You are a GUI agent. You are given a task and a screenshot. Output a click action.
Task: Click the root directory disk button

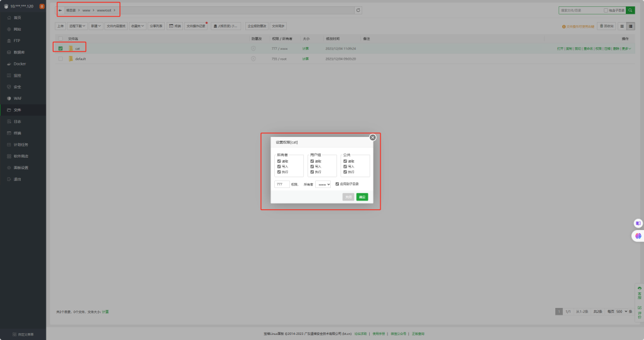click(x=226, y=26)
